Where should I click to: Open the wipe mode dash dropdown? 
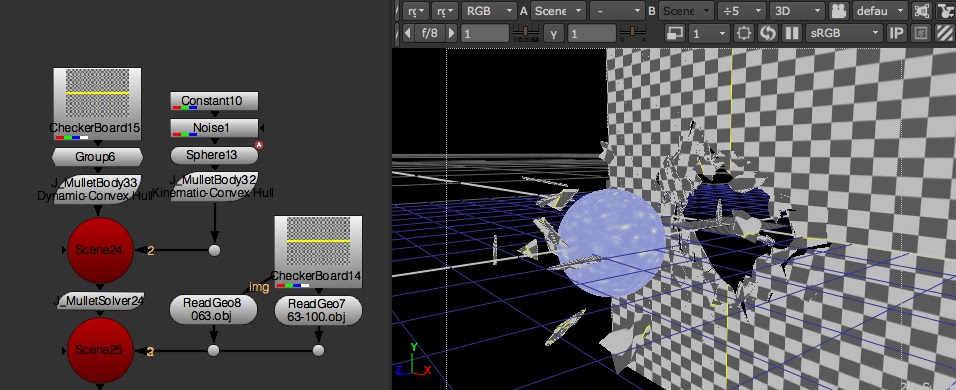617,11
